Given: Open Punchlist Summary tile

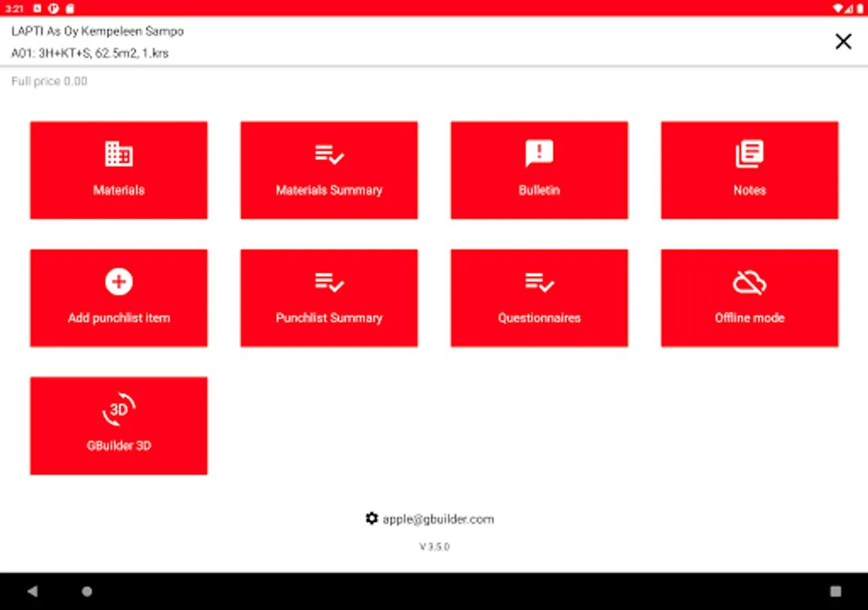Looking at the screenshot, I should click(x=329, y=298).
